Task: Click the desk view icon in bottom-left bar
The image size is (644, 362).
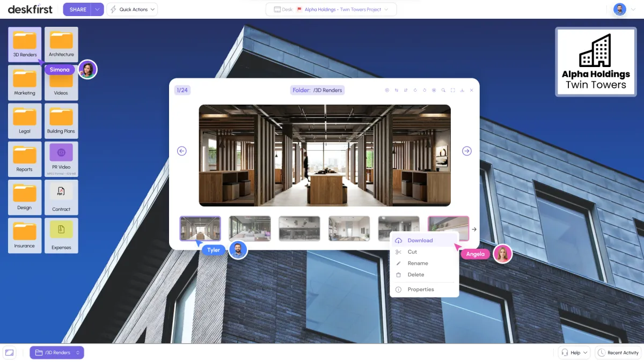Action: 9,352
